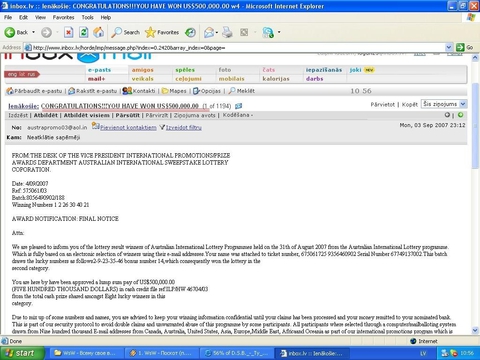This screenshot has width=480, height=360.
Task: Refresh the page using the toolbar icon
Action: (x=83, y=32)
